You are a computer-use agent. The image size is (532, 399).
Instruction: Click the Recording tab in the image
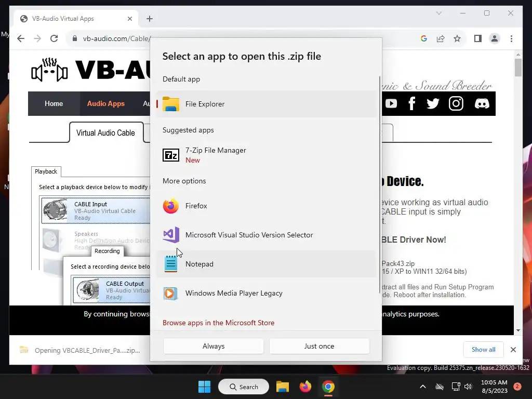(107, 251)
